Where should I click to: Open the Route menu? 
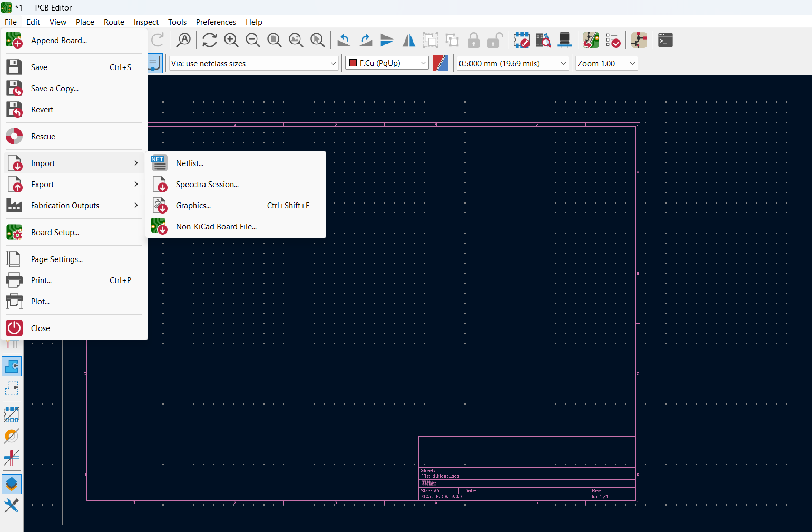click(x=114, y=22)
